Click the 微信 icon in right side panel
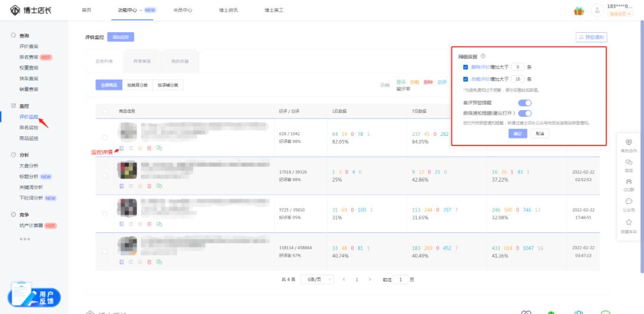The height and width of the screenshot is (314, 644). coord(628,164)
